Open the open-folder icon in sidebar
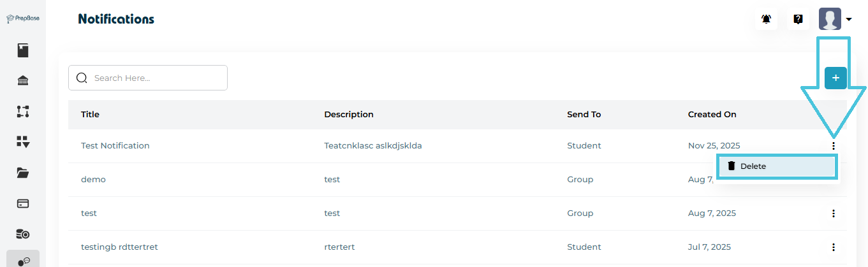Image resolution: width=868 pixels, height=267 pixels. pos(23,173)
